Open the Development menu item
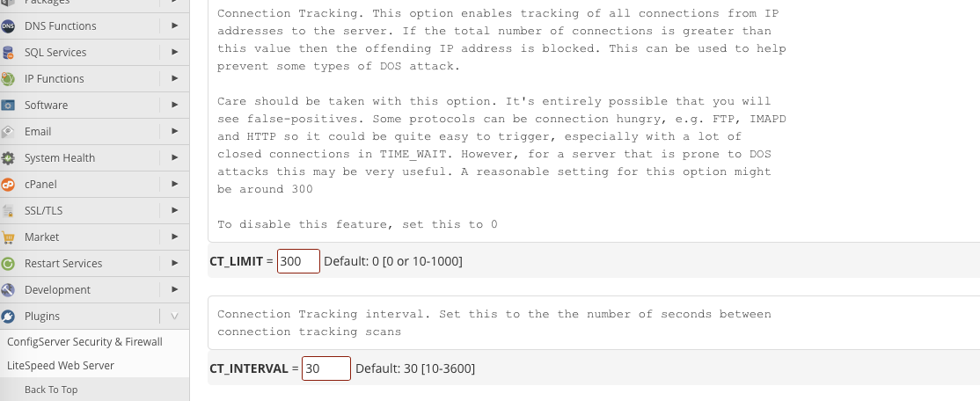 [x=57, y=290]
